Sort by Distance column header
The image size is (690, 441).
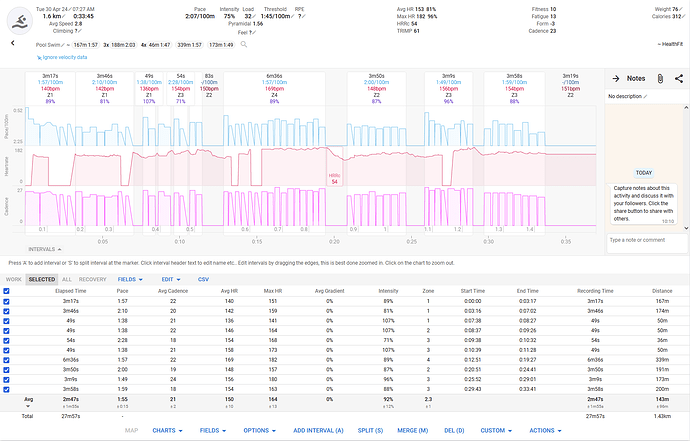(662, 291)
